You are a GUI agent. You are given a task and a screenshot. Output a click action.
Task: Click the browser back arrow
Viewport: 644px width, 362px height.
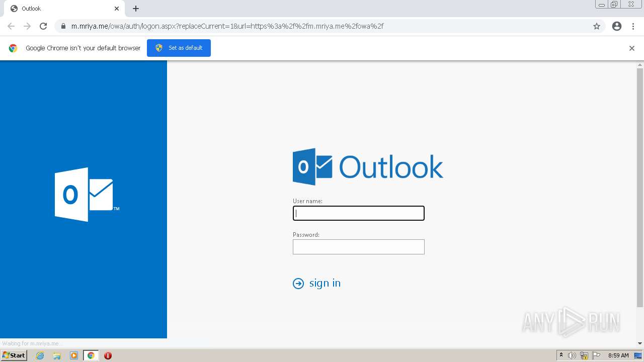point(11,26)
